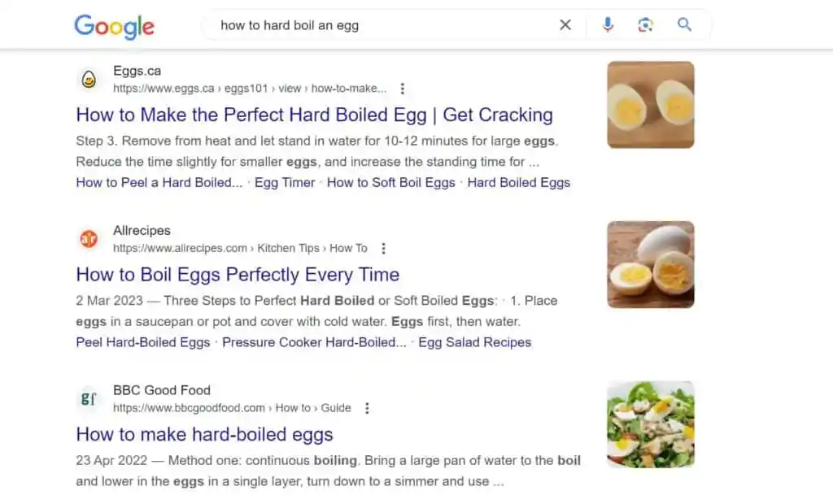
Task: Open "How to make hard-boiled eggs" result
Action: (x=204, y=434)
